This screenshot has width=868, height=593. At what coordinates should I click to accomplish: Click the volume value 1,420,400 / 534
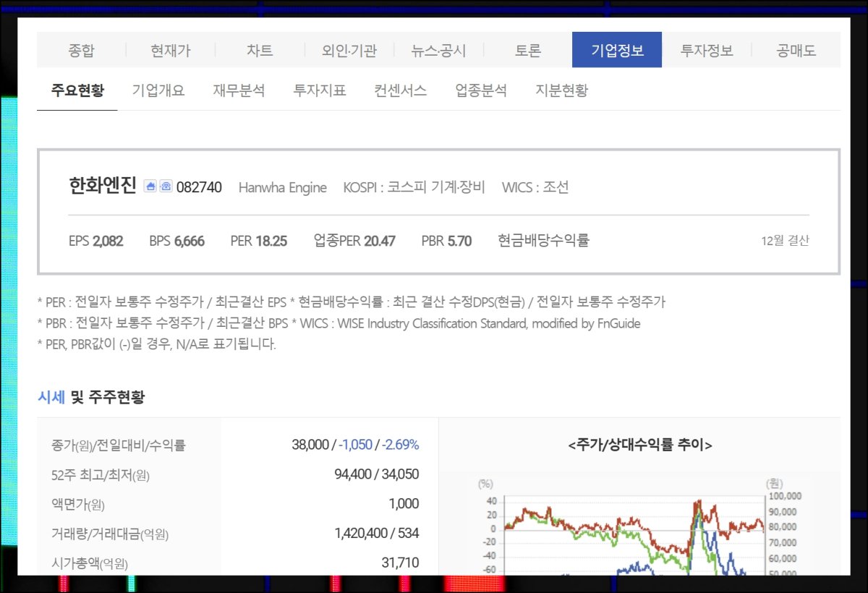coord(377,534)
